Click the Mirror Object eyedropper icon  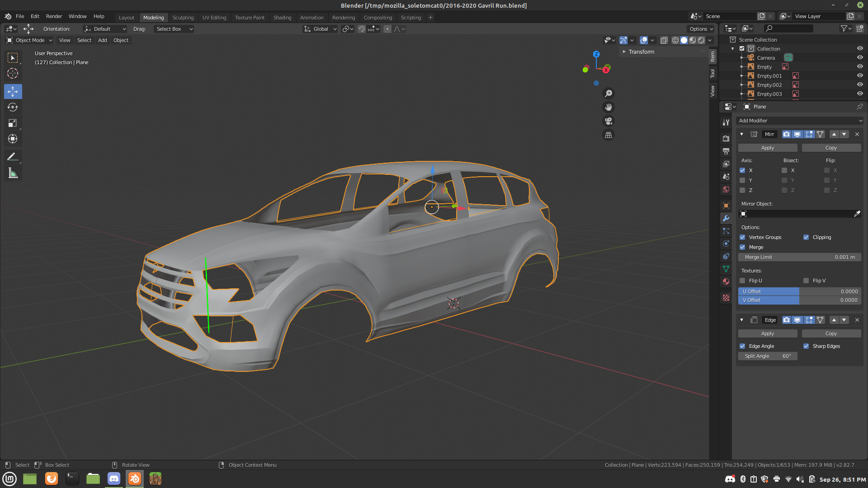click(857, 214)
